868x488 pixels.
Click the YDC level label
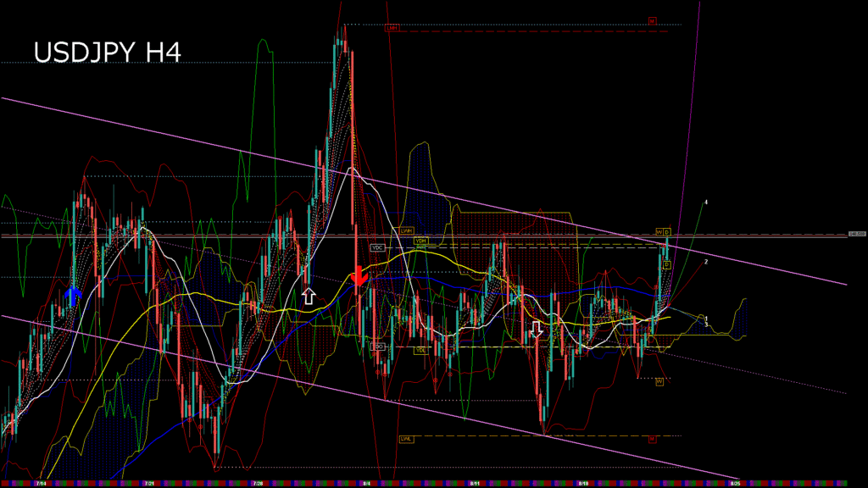point(378,247)
